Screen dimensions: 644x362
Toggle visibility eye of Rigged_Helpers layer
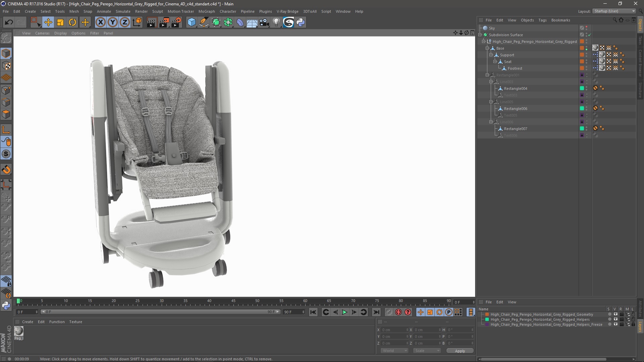(x=615, y=319)
